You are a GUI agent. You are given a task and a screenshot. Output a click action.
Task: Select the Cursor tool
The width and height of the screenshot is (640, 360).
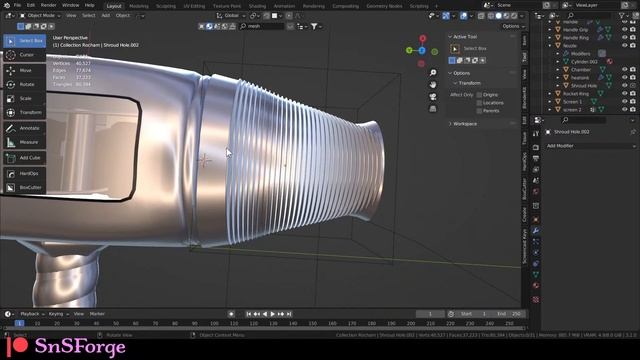coord(24,55)
